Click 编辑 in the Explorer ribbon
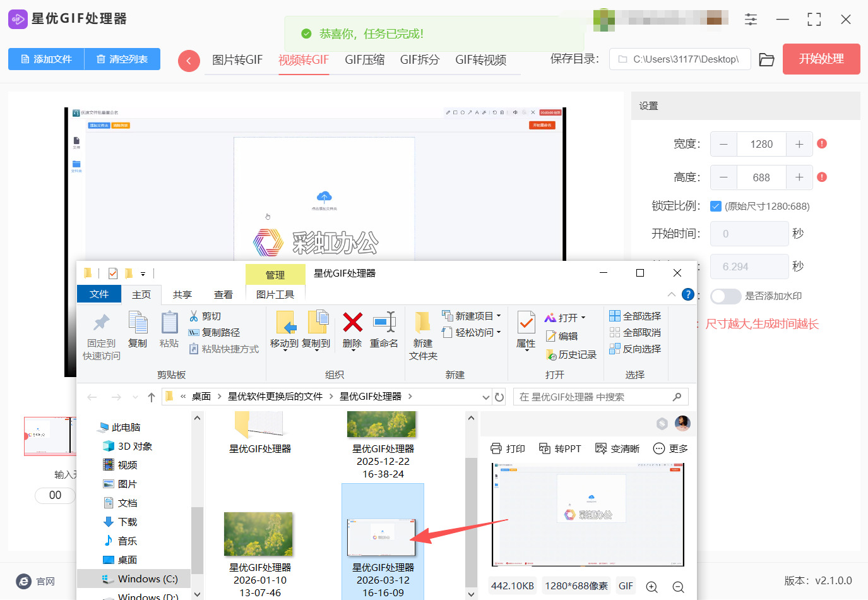The width and height of the screenshot is (868, 600). click(562, 337)
